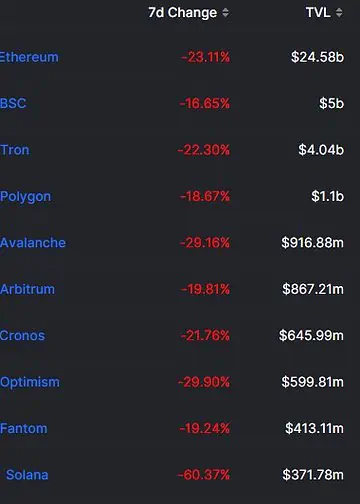Viewport: 360px width, 504px height.
Task: Select Ethereum's $24.58b TVL value
Action: click(317, 57)
